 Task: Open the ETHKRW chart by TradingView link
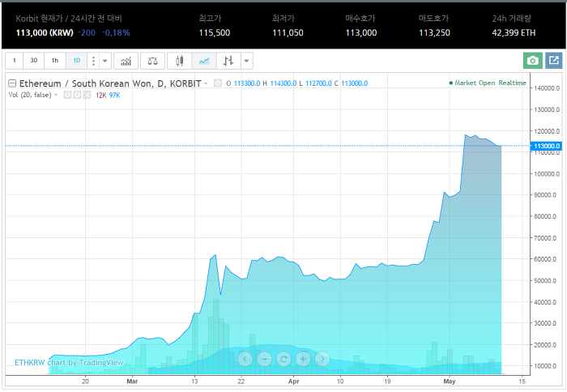point(69,362)
